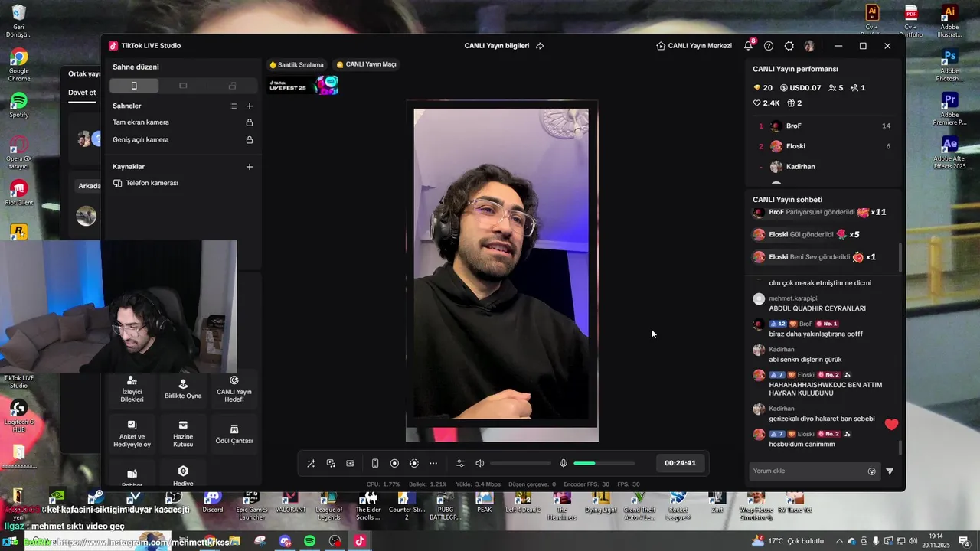Click the dashed-circle live capture icon
The width and height of the screenshot is (980, 551).
click(x=414, y=463)
